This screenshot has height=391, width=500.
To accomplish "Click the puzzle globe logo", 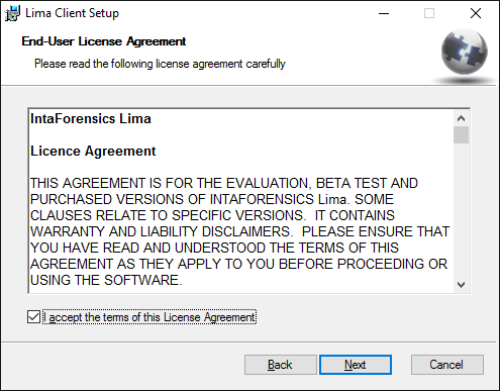I will click(464, 52).
